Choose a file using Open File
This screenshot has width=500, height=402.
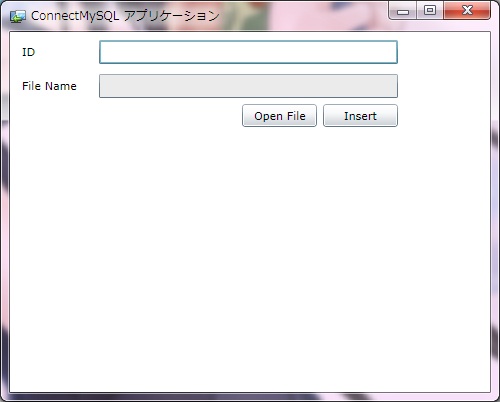pyautogui.click(x=279, y=116)
